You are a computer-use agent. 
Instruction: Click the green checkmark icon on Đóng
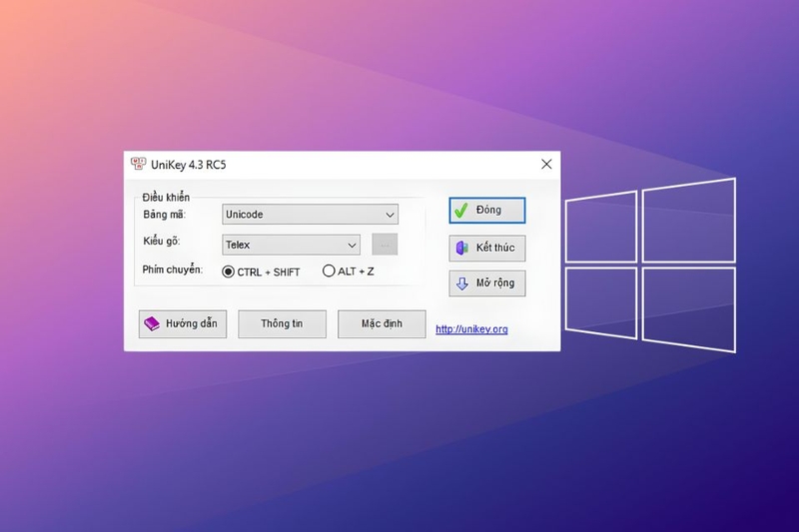461,210
